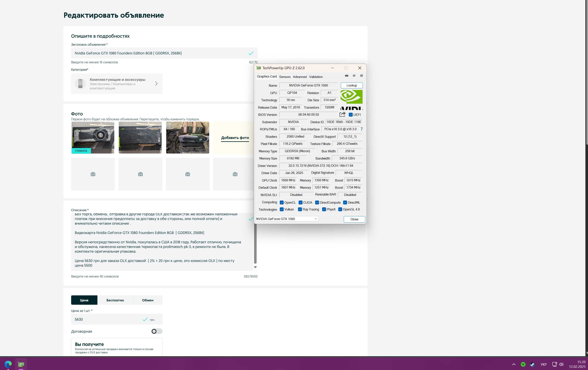Click the green Razer tray icon
Screen dimensions: 588x370
pyautogui.click(x=523, y=364)
